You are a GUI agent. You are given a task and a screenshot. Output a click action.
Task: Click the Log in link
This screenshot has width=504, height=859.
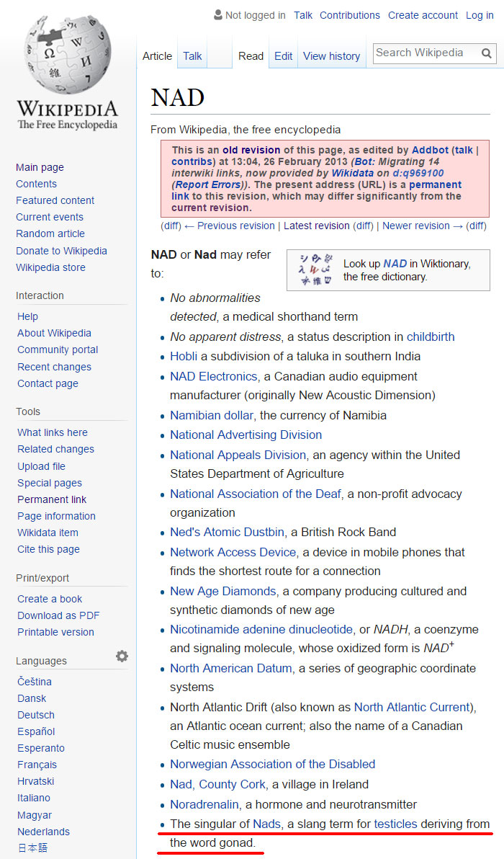click(480, 15)
